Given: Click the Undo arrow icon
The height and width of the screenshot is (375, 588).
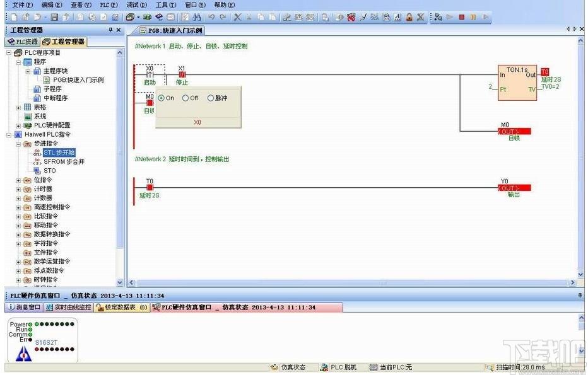Looking at the screenshot, I should 211,17.
